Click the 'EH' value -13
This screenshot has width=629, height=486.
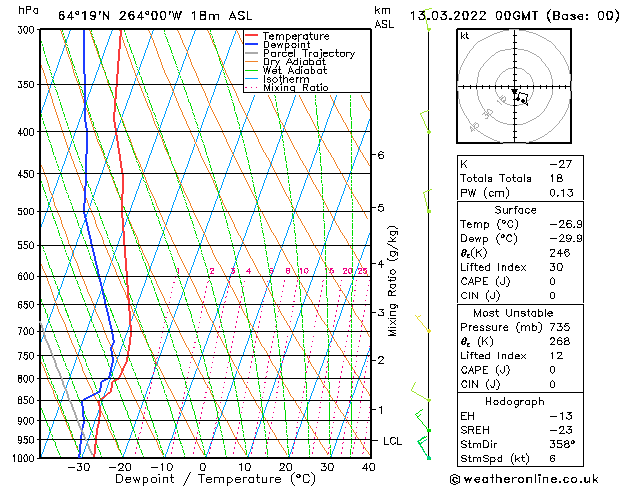pyautogui.click(x=561, y=416)
